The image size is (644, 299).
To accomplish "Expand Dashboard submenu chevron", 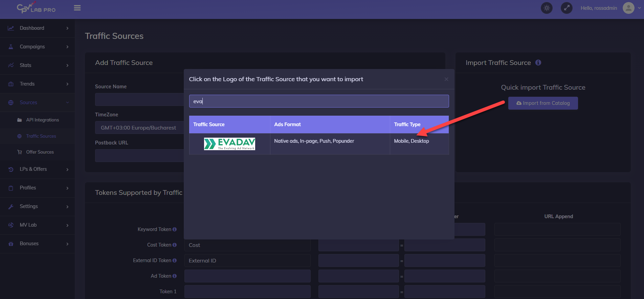I will coord(67,28).
